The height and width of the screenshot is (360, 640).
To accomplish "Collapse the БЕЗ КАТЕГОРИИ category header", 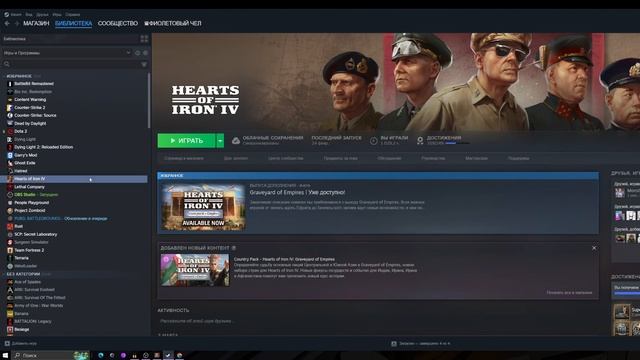I will pos(23,274).
